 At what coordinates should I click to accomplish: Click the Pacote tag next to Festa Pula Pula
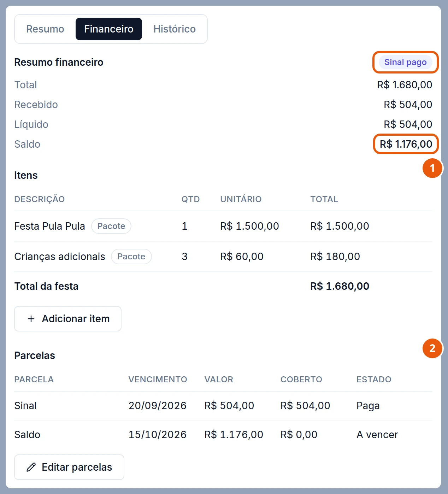pyautogui.click(x=111, y=226)
